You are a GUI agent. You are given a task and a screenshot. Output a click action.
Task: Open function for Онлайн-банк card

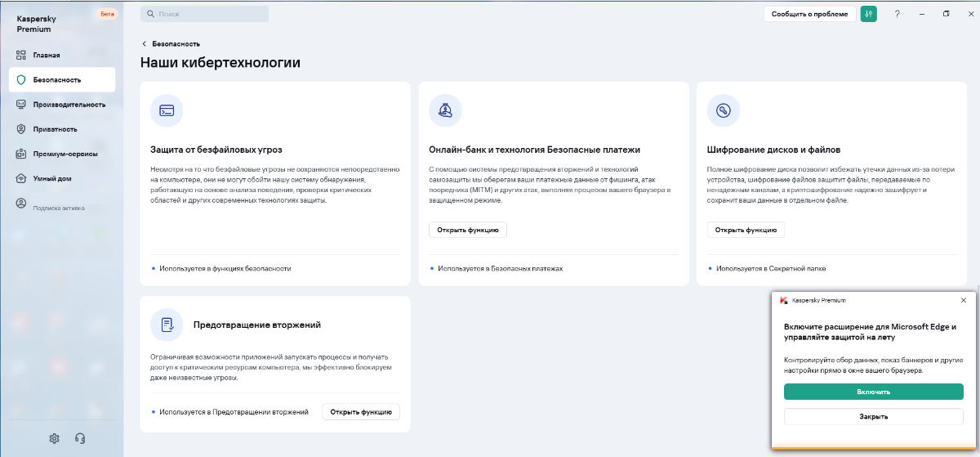click(468, 230)
